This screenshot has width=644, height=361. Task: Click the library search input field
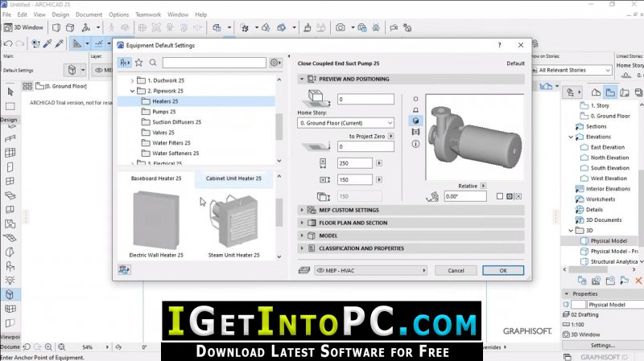pos(214,63)
